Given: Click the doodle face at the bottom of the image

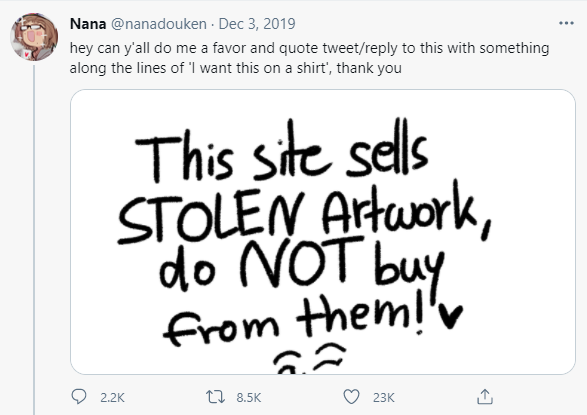Looking at the screenshot, I should (x=309, y=358).
